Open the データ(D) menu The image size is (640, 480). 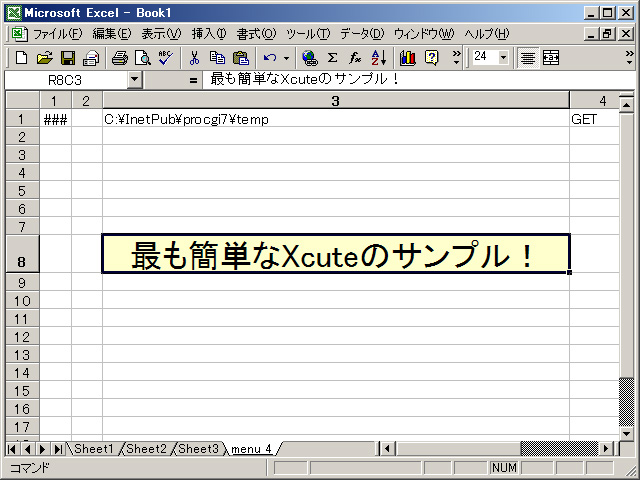pyautogui.click(x=362, y=34)
